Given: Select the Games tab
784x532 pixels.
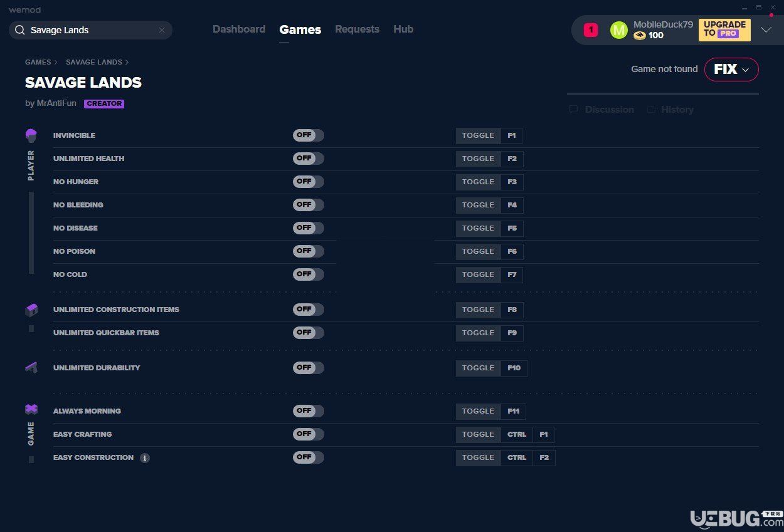Looking at the screenshot, I should coord(300,29).
